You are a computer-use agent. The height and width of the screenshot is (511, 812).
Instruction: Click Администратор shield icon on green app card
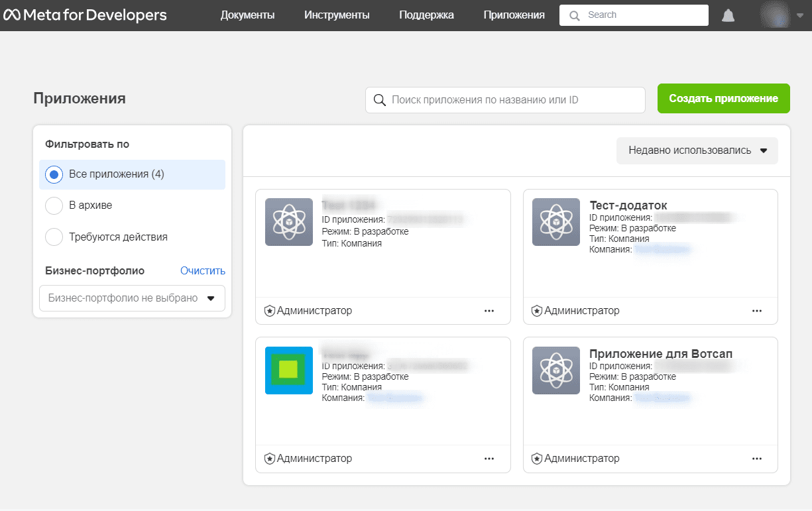[269, 458]
